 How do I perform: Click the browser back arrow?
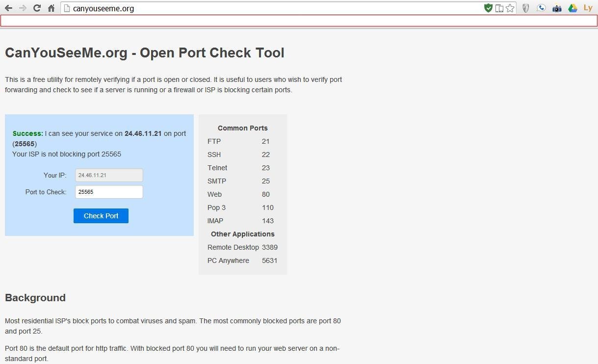coord(8,8)
